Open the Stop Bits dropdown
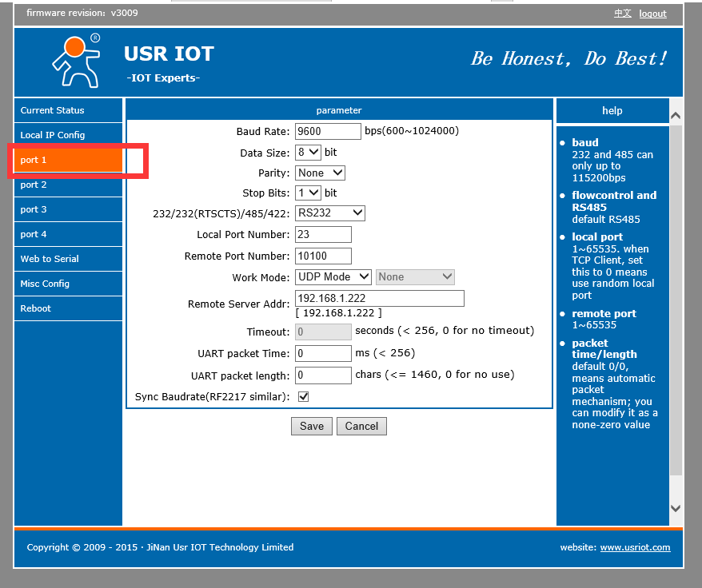Screen dimensions: 702x588 (x=308, y=193)
